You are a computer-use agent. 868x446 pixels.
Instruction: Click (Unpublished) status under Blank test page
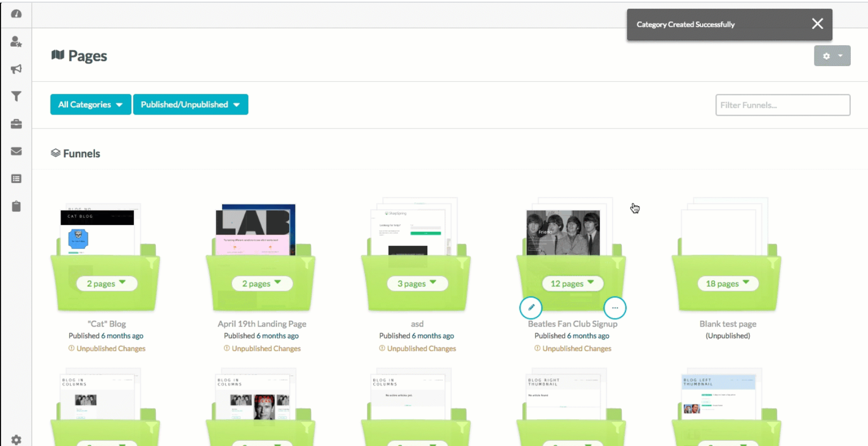[728, 336]
